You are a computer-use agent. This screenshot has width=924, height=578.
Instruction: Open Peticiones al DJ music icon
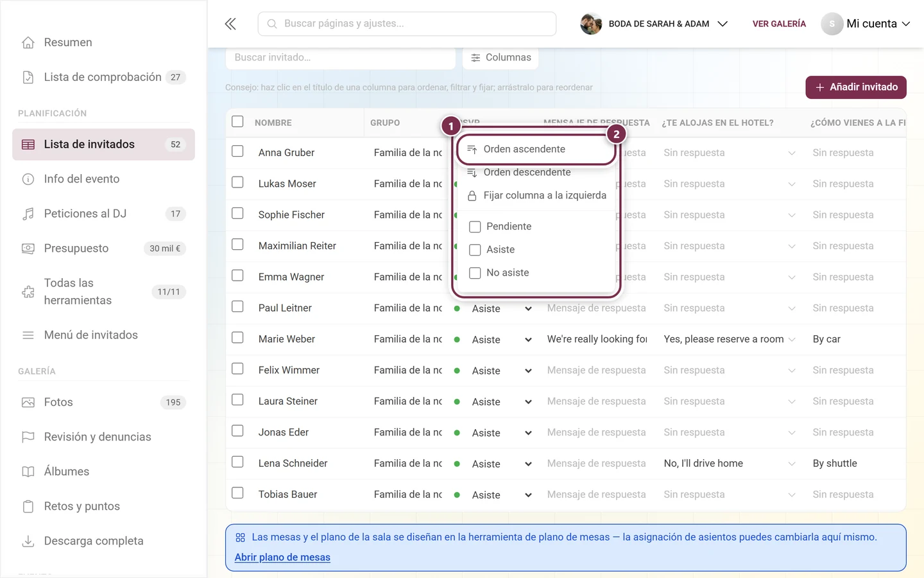coord(28,214)
